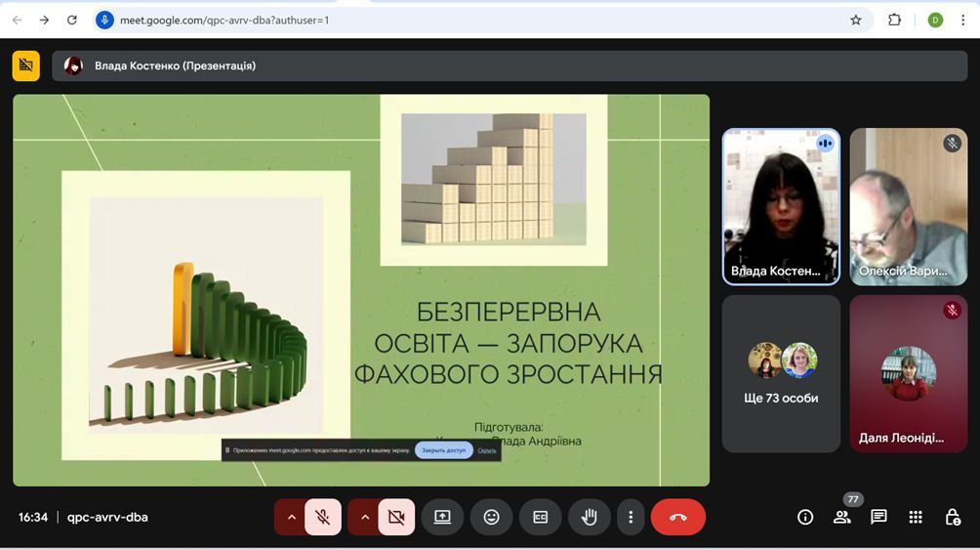Open more options three-dot menu
The image size is (980, 550).
tap(631, 517)
